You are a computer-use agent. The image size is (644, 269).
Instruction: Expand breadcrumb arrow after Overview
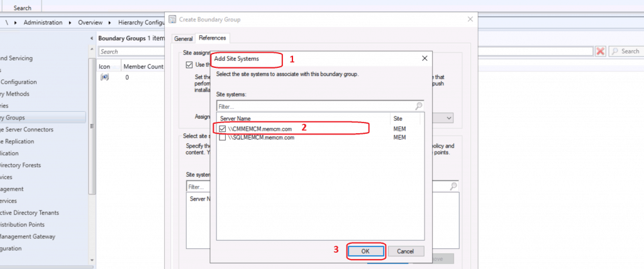111,23
